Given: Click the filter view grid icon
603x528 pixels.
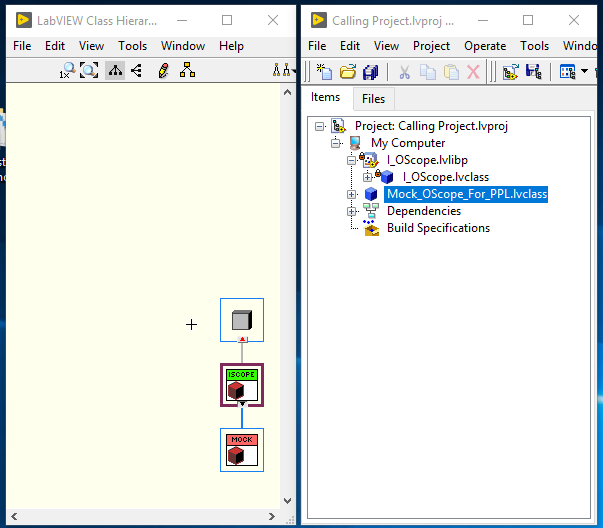Looking at the screenshot, I should 567,72.
